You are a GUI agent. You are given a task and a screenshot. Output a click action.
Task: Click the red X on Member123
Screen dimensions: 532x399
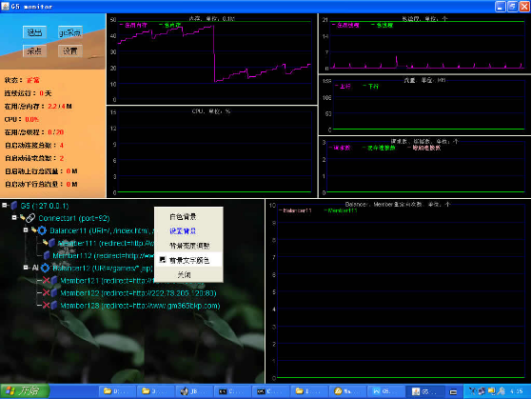[46, 306]
